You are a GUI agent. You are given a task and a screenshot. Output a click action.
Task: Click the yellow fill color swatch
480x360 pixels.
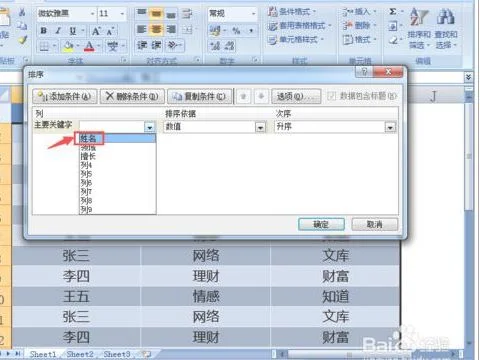(x=68, y=46)
